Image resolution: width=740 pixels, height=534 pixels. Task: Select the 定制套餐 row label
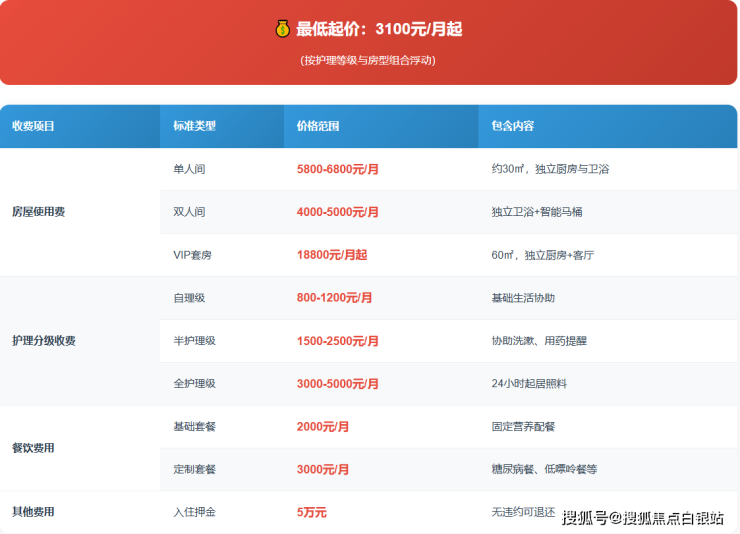click(194, 469)
